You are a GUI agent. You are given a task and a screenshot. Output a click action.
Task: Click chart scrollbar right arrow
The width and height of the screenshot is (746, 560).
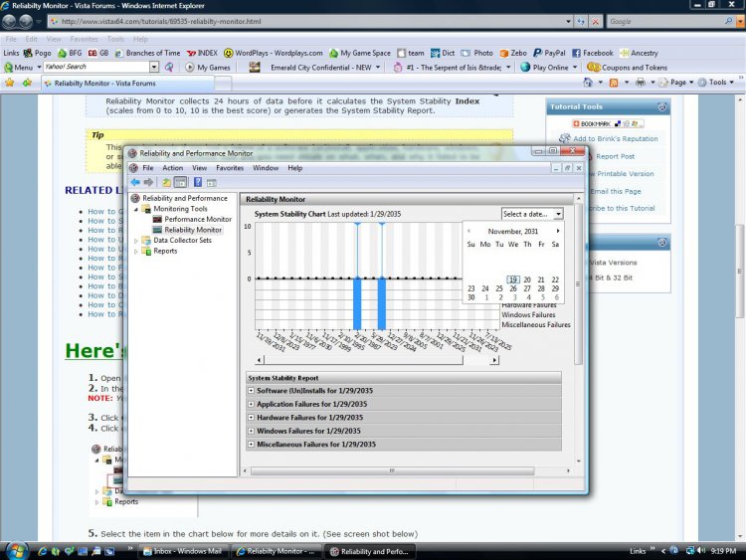[x=494, y=360]
